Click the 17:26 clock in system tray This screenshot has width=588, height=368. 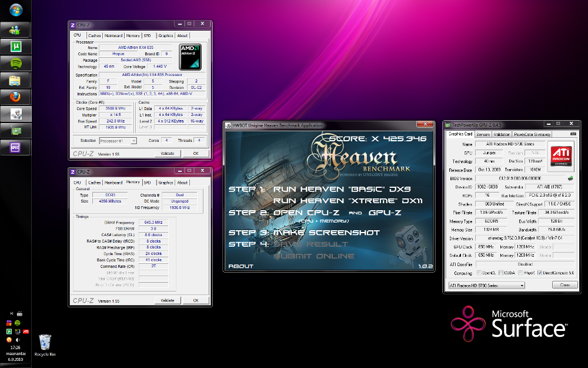pos(15,348)
